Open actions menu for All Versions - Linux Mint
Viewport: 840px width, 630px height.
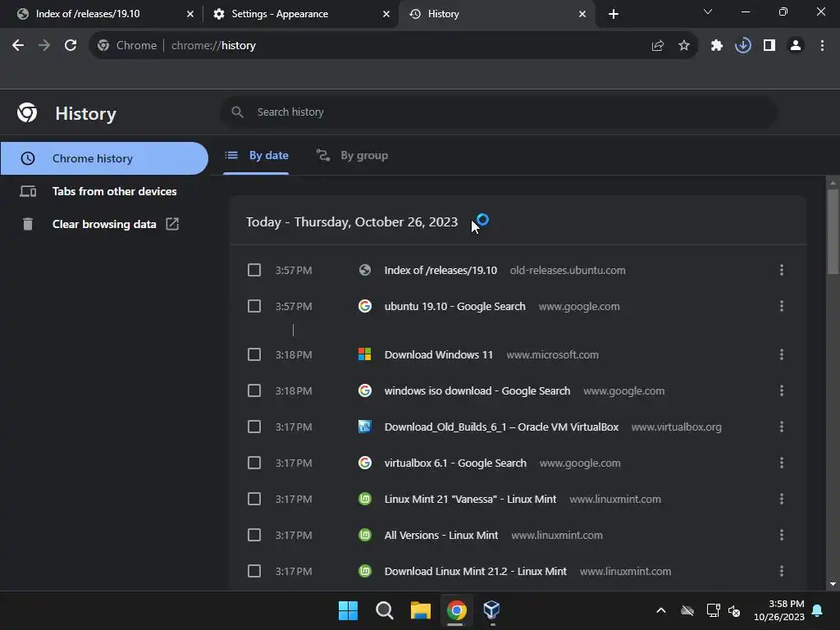(782, 535)
